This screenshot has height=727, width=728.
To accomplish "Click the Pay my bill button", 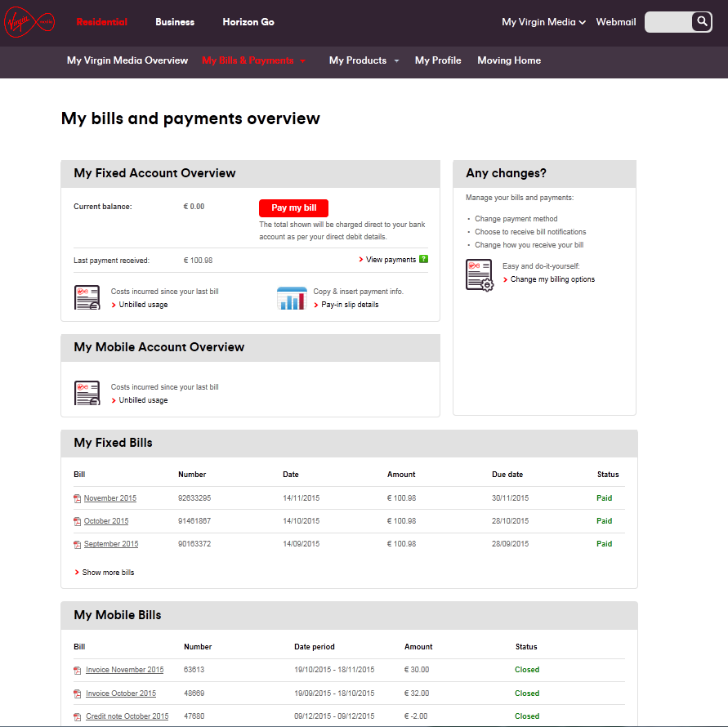I will 293,208.
